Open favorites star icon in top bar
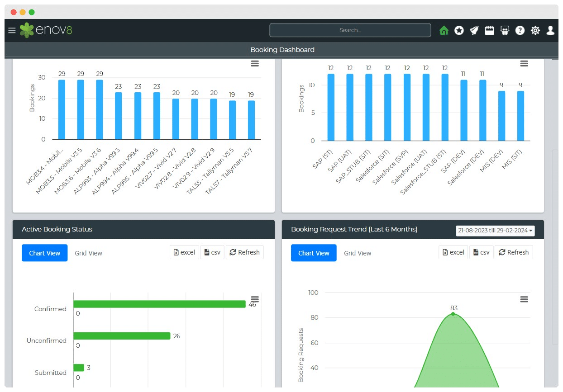 (x=459, y=30)
